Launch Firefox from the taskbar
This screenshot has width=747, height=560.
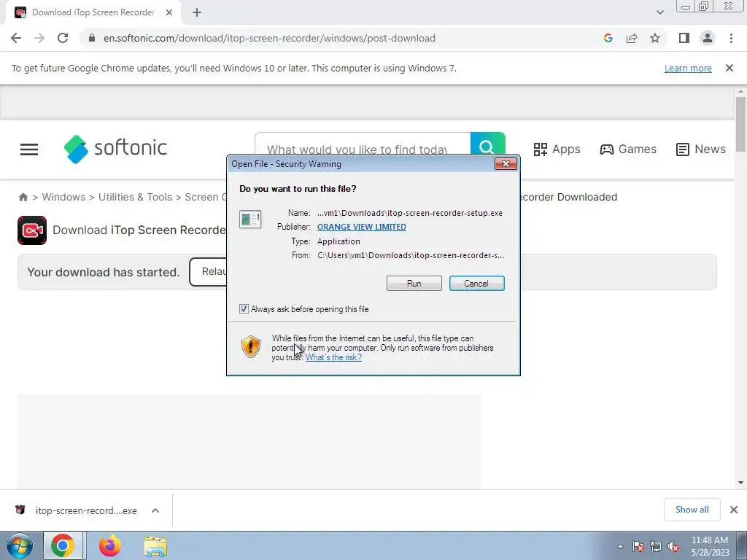coord(110,545)
